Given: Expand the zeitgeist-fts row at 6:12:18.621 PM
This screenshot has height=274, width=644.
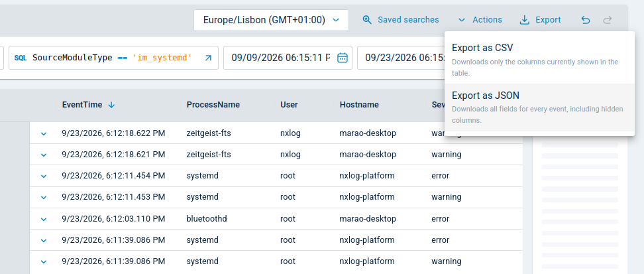Looking at the screenshot, I should click(x=44, y=155).
